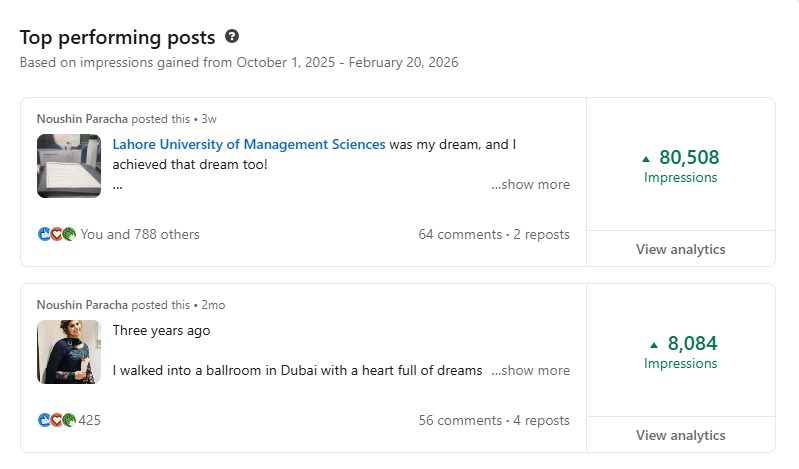799x469 pixels.
Task: Click the 425 reactions count
Action: (90, 420)
